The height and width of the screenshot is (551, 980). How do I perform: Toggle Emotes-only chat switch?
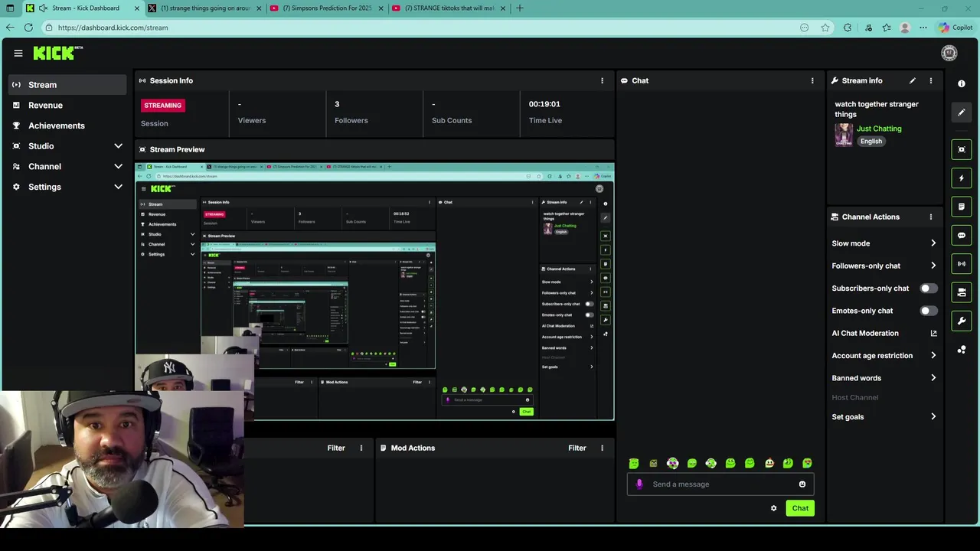[x=929, y=311]
